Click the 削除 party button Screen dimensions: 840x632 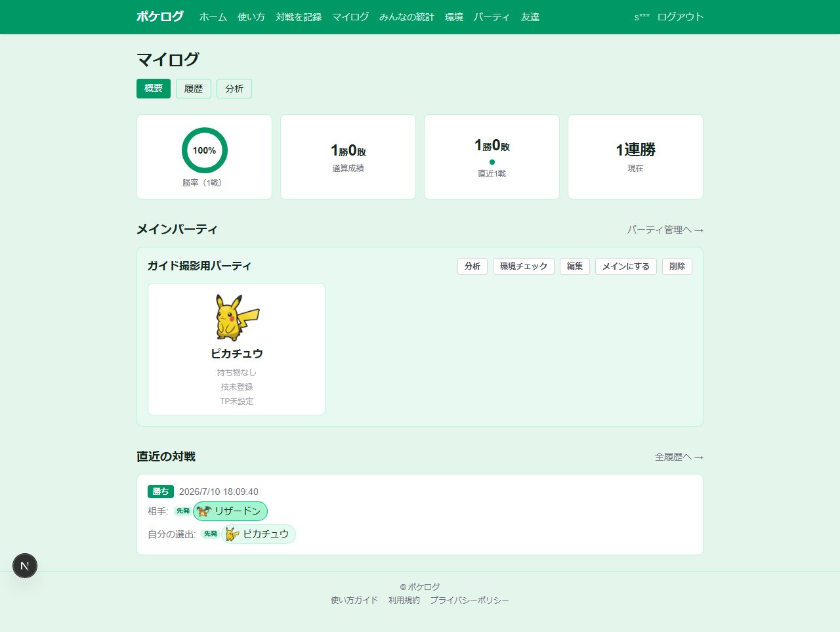point(677,266)
